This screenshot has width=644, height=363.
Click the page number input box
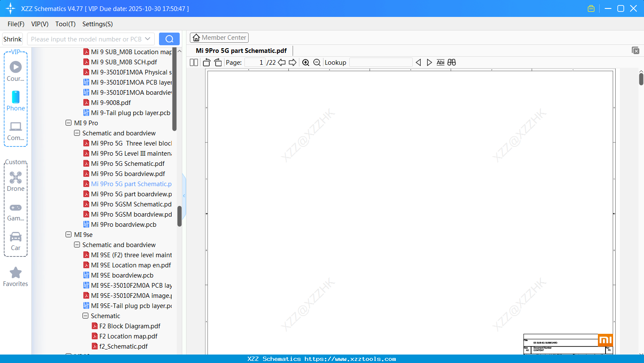(255, 63)
